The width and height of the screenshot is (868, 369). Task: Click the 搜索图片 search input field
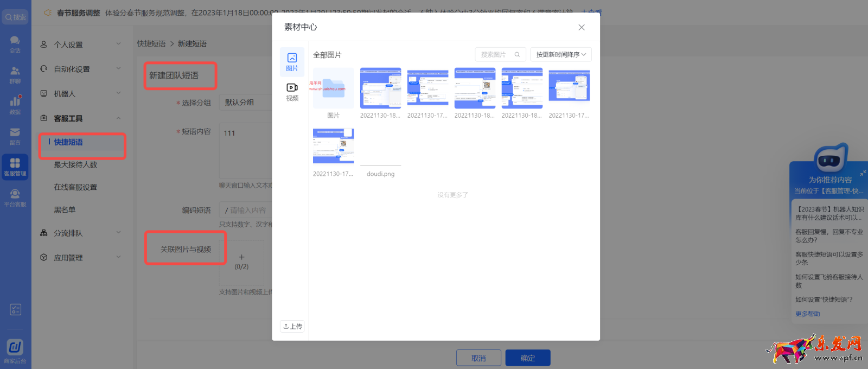click(494, 55)
